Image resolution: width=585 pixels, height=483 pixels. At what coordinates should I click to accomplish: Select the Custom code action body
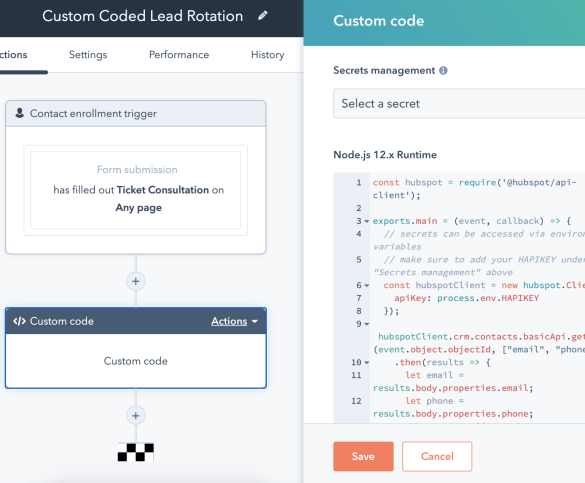tap(136, 361)
